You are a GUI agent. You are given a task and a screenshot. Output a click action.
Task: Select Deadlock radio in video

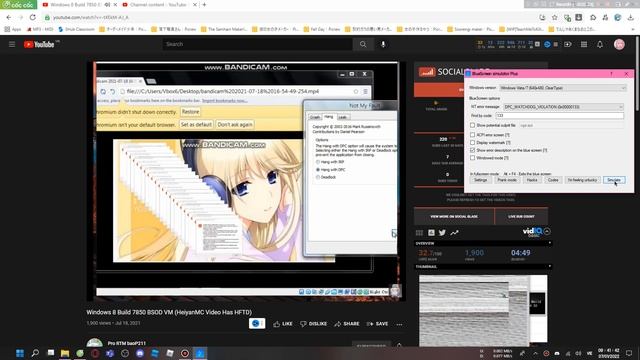[318, 177]
